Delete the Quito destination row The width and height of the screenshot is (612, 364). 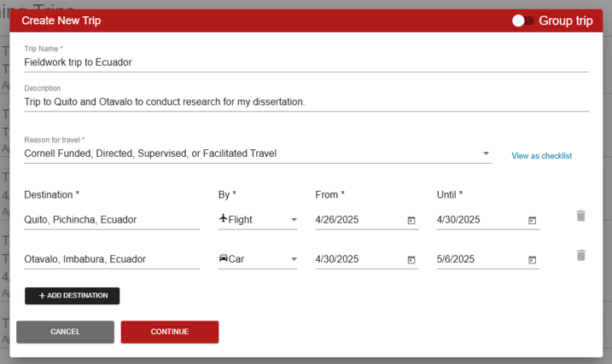coord(580,216)
